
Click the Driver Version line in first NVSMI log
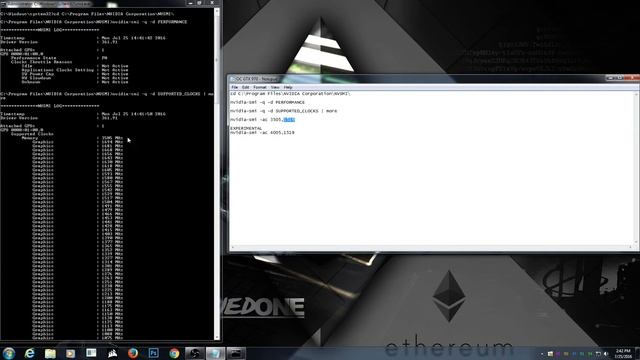pos(59,42)
